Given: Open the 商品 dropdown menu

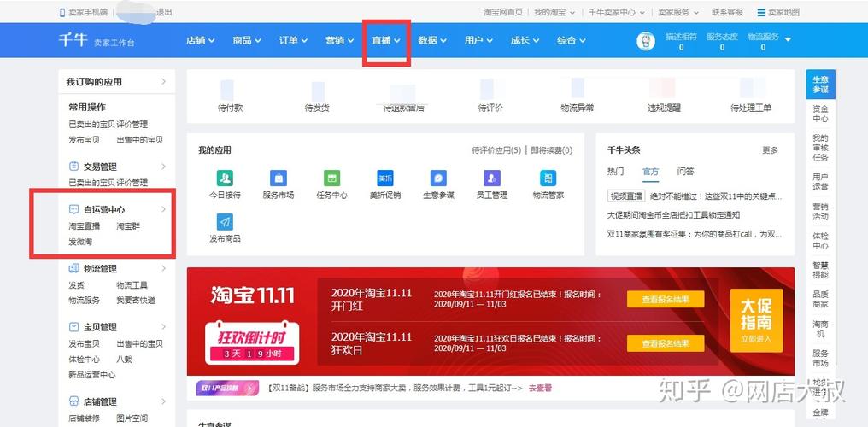Looking at the screenshot, I should click(x=247, y=40).
